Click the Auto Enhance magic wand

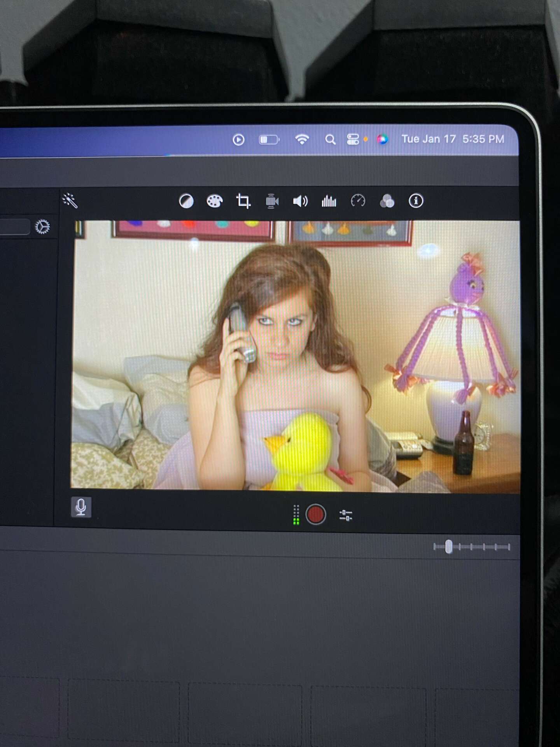coord(70,201)
